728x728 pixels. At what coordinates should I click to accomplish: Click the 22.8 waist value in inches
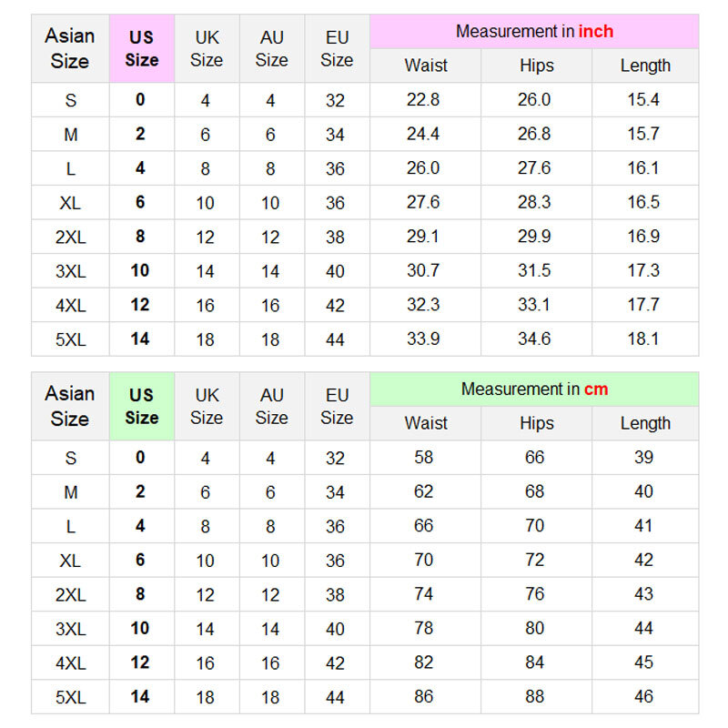[x=423, y=99]
